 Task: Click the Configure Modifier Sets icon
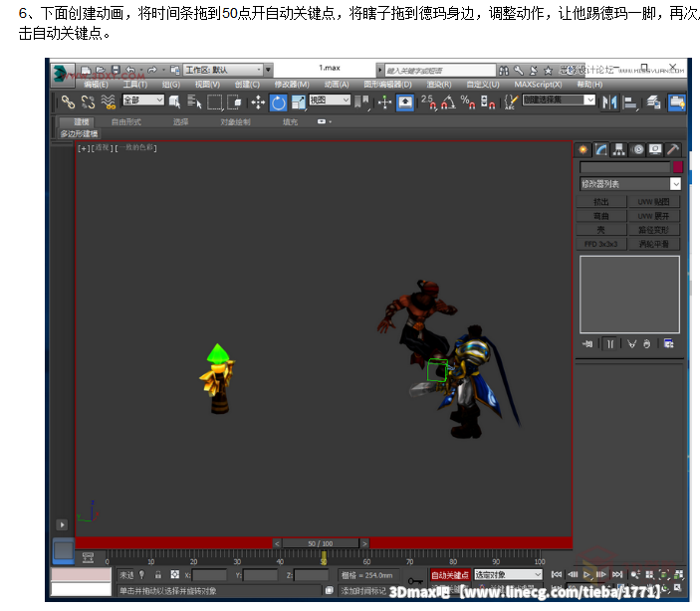click(x=669, y=343)
